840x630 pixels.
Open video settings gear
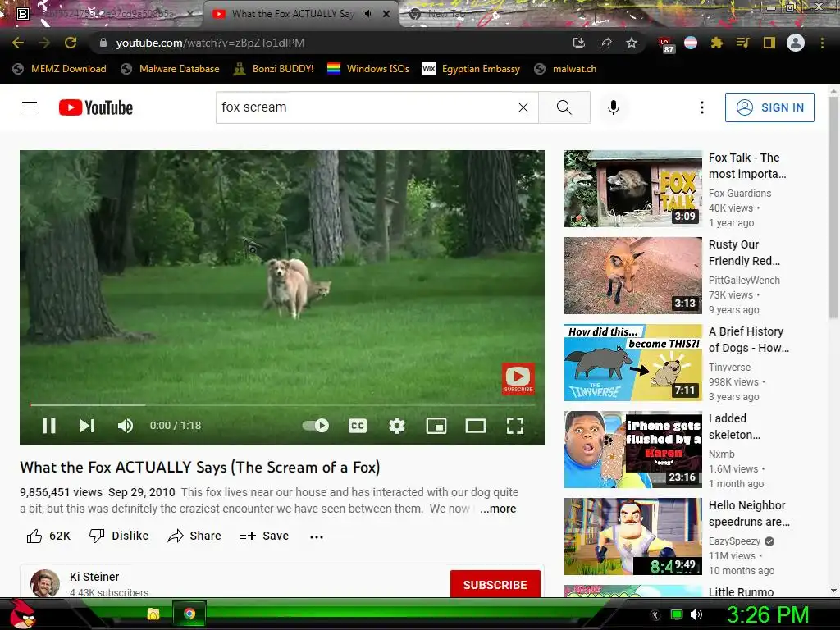(x=397, y=426)
